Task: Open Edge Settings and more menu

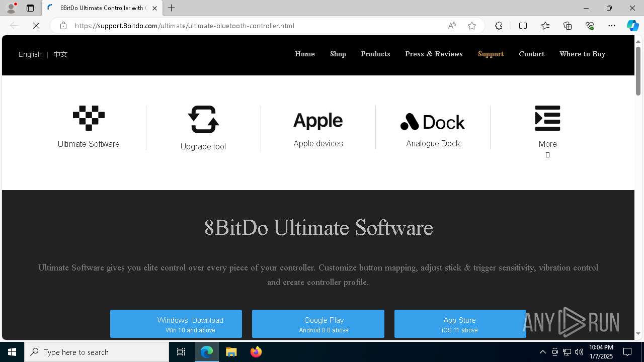Action: pyautogui.click(x=612, y=26)
